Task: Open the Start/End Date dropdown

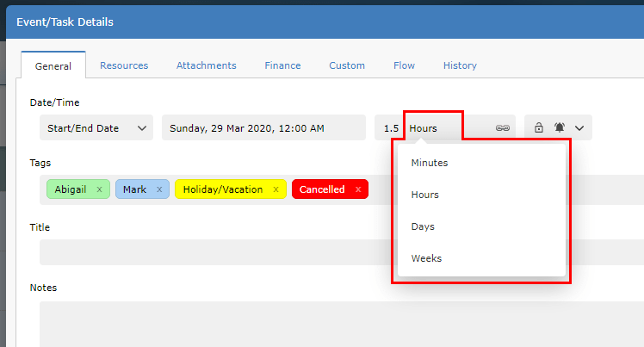Action: pyautogui.click(x=96, y=127)
